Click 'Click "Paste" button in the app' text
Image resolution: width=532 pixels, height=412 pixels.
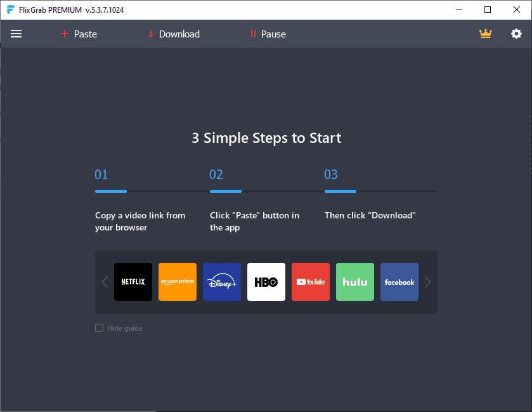[254, 222]
